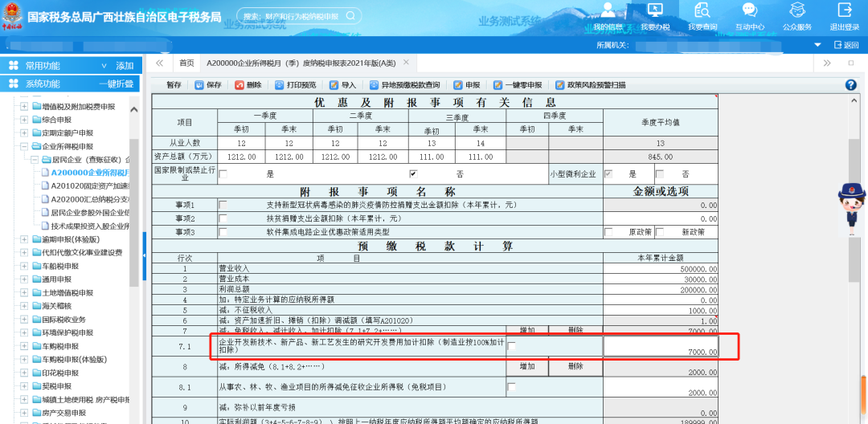
Task: Click 删除 delete toolbar button
Action: pyautogui.click(x=248, y=85)
